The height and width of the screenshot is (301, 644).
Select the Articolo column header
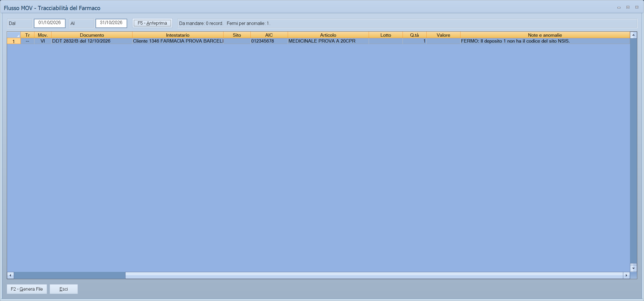[328, 35]
